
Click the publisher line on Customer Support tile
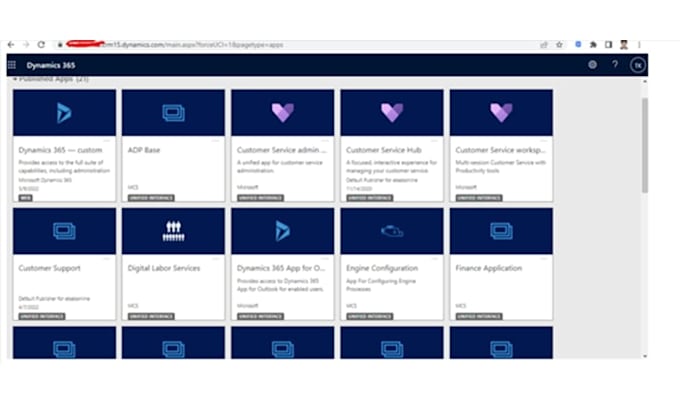click(x=54, y=299)
